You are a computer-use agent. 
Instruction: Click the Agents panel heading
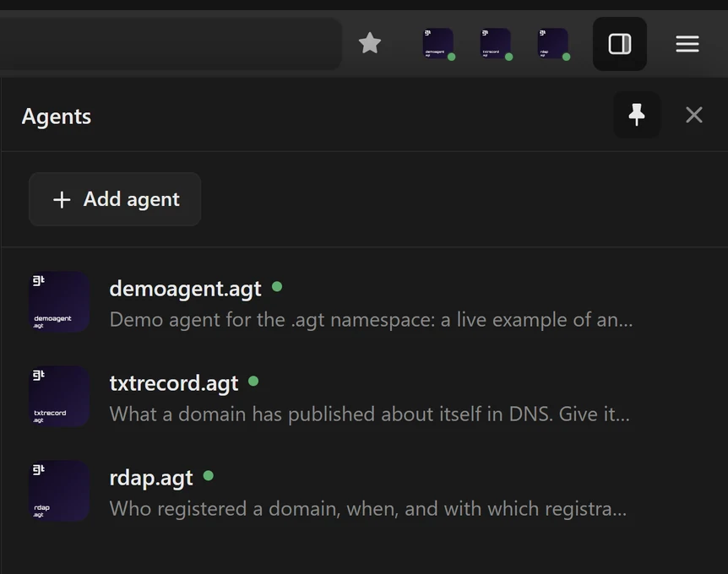pos(57,116)
